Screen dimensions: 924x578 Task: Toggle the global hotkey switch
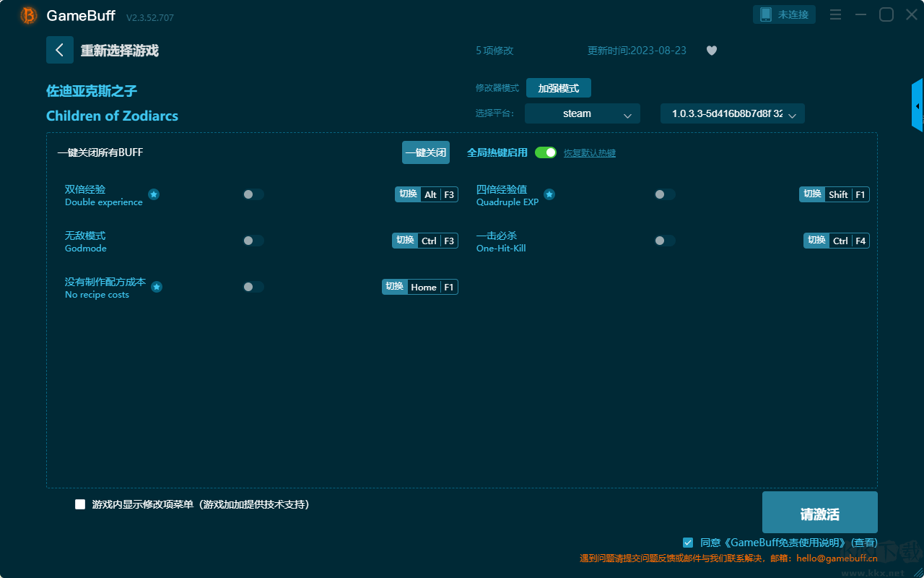546,152
